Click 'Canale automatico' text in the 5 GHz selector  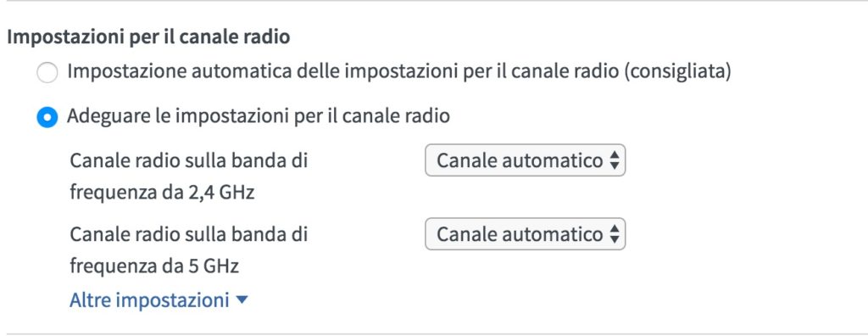tap(520, 234)
